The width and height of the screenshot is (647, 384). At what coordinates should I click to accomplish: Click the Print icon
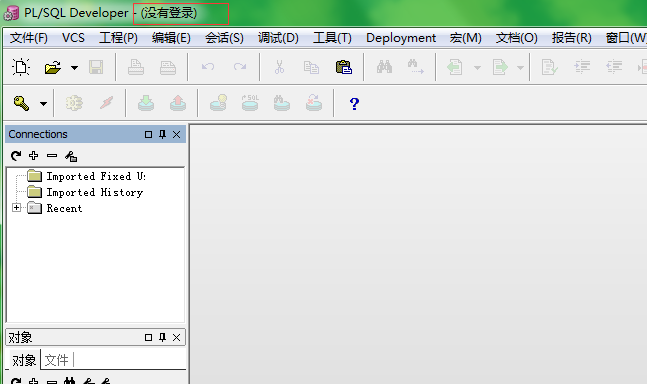click(x=136, y=67)
